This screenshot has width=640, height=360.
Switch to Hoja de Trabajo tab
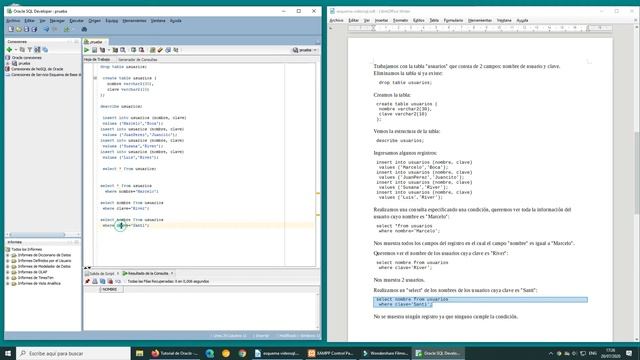(97, 59)
